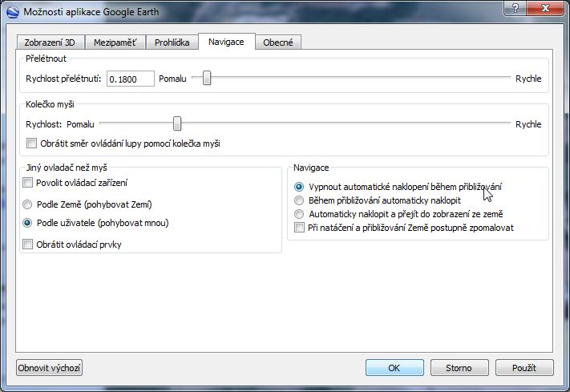Enable Povolit ovládací zařízení checkbox
This screenshot has height=392, width=570.
point(27,182)
